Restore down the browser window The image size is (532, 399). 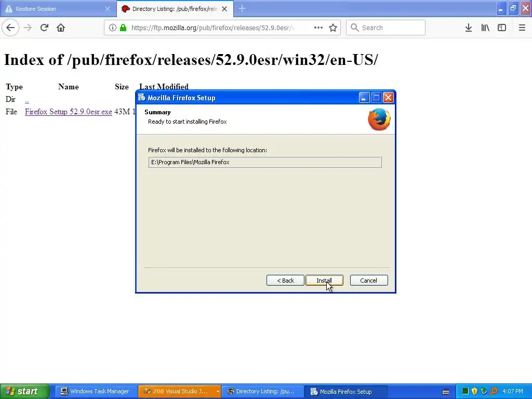point(513,8)
